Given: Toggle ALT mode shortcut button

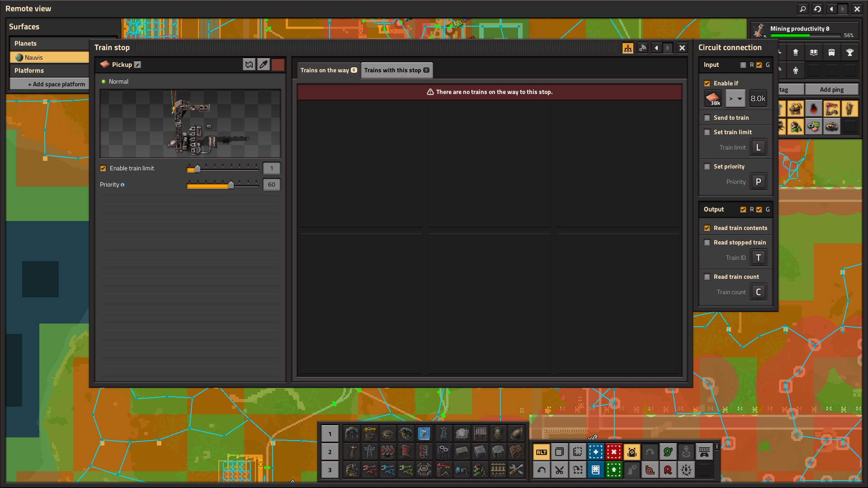Looking at the screenshot, I should (541, 452).
